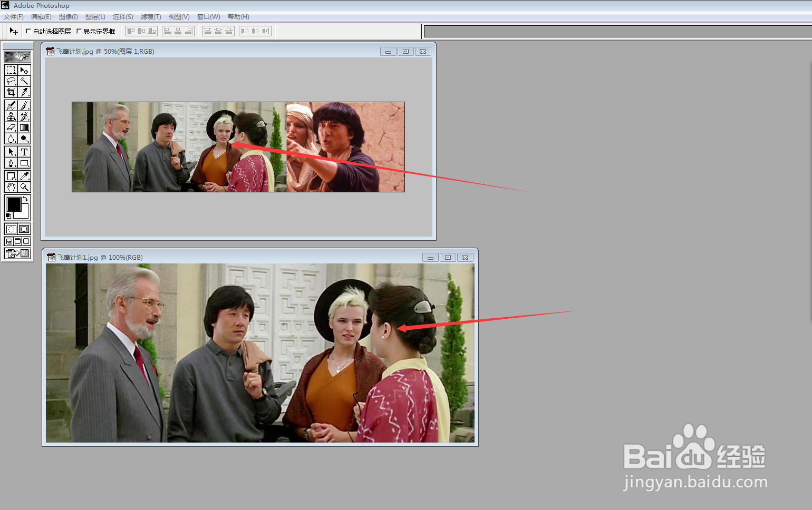The image size is (812, 510).
Task: Select the Move tool in toolbox
Action: [24, 70]
